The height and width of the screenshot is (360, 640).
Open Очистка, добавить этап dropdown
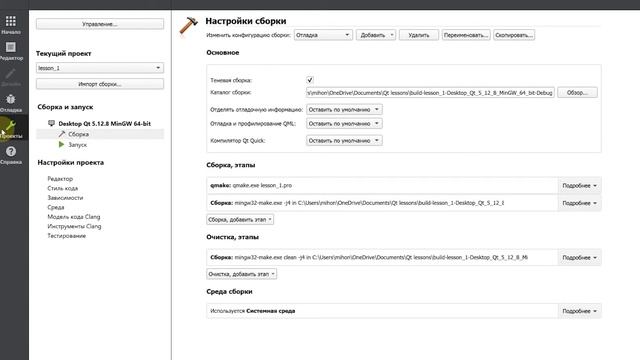(x=242, y=274)
